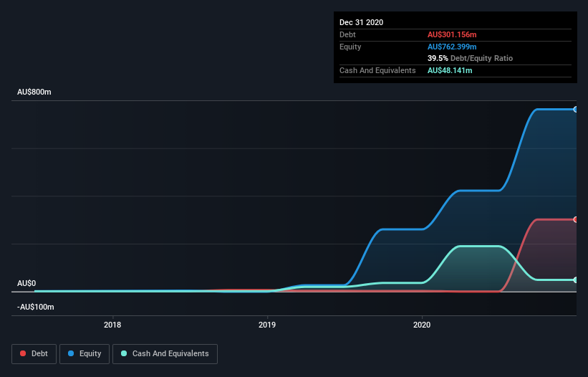The image size is (588, 377).
Task: Click the Cash And Equivalents tooltip row label
Action: point(377,70)
